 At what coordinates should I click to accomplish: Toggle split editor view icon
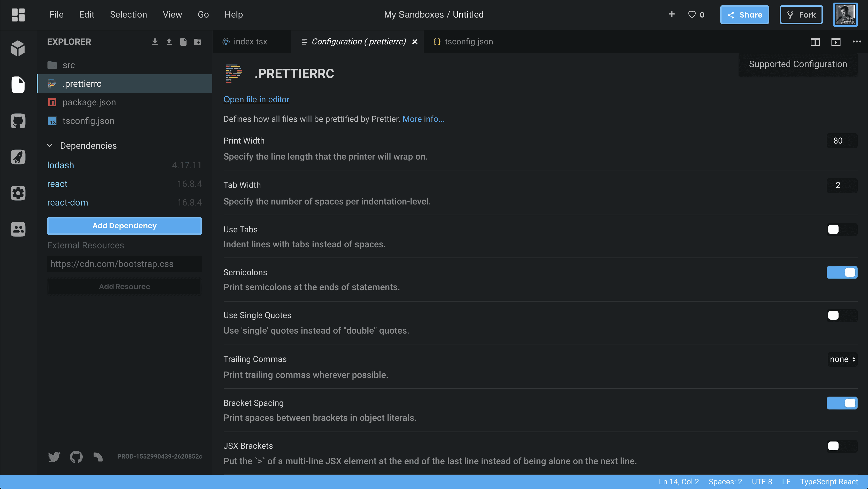(815, 42)
